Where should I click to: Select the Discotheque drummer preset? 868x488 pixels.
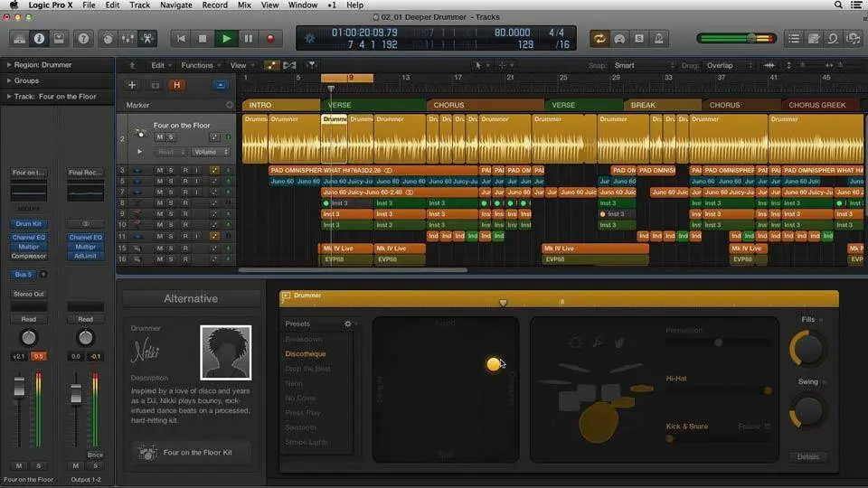(306, 354)
